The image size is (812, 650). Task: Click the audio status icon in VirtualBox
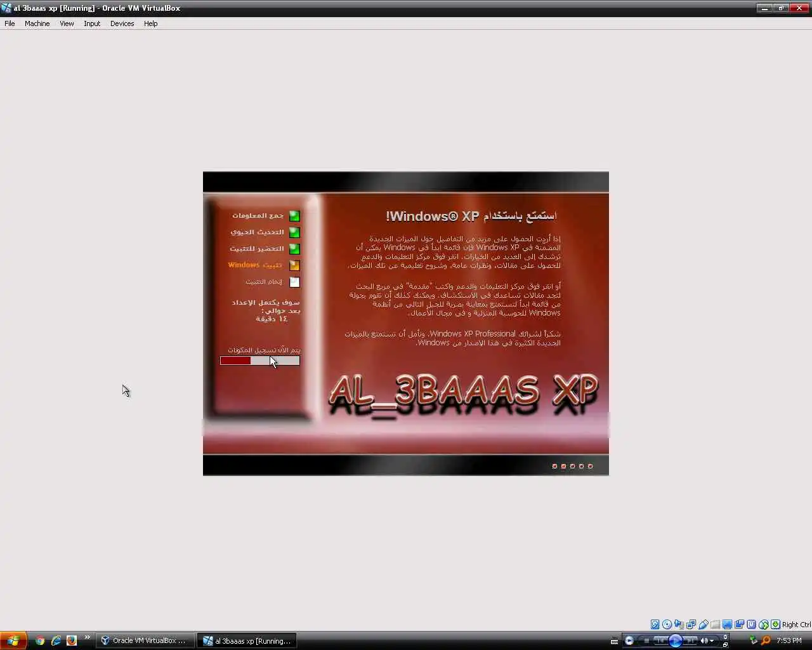pyautogui.click(x=679, y=625)
